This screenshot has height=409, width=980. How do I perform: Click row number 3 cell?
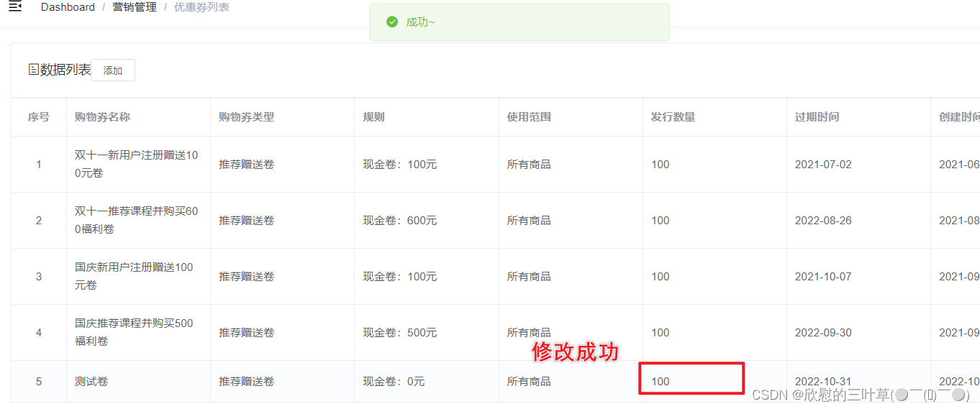click(x=39, y=277)
